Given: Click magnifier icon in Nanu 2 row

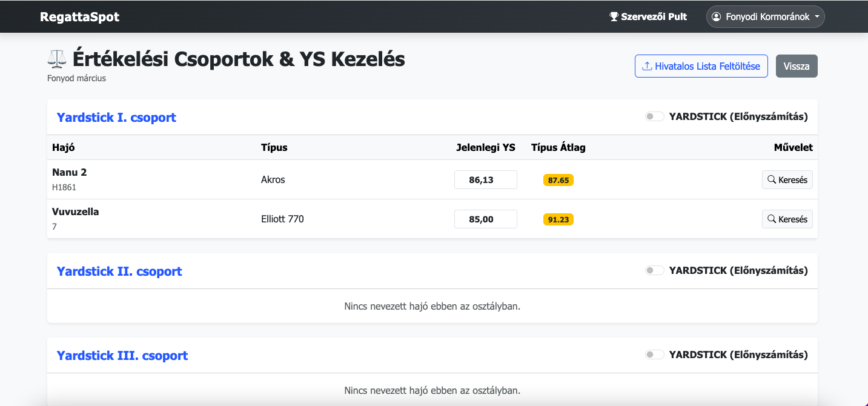Looking at the screenshot, I should click(772, 179).
